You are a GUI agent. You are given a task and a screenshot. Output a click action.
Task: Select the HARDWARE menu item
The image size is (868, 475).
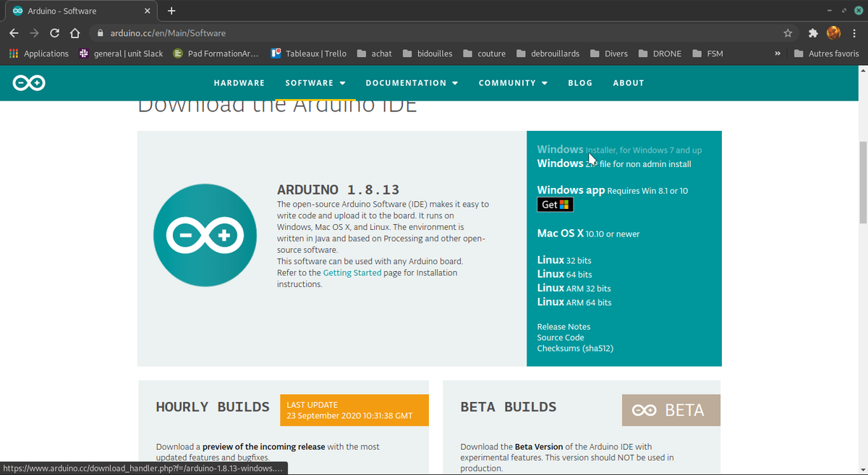239,82
